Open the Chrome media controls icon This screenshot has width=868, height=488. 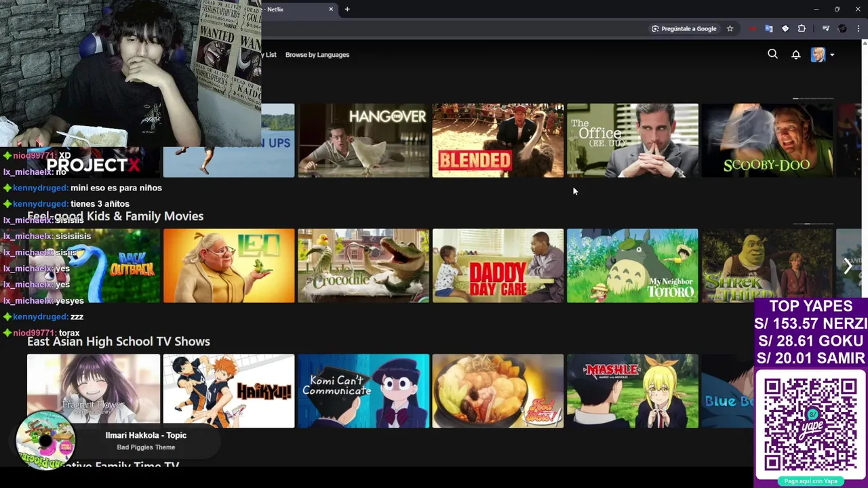tap(825, 28)
